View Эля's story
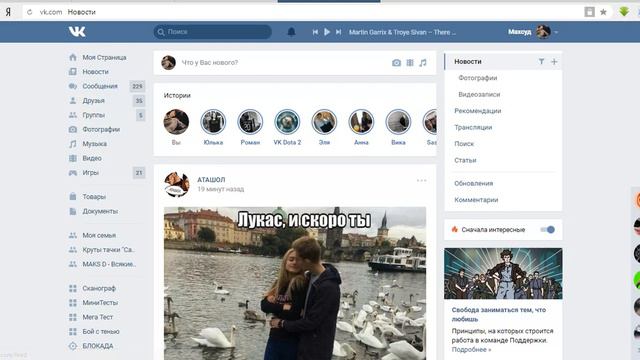 pyautogui.click(x=324, y=122)
